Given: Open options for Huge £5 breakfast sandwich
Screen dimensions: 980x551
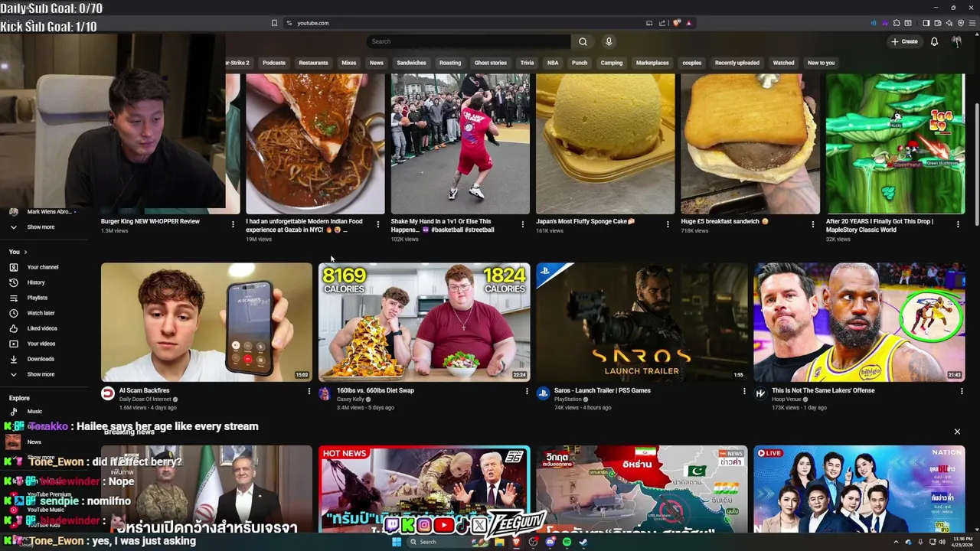Looking at the screenshot, I should click(813, 224).
